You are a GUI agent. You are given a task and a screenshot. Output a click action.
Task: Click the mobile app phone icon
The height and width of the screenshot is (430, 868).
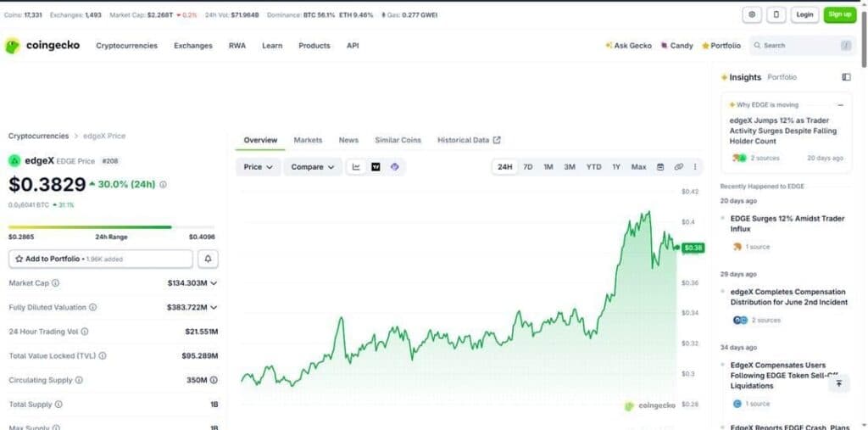pos(776,15)
